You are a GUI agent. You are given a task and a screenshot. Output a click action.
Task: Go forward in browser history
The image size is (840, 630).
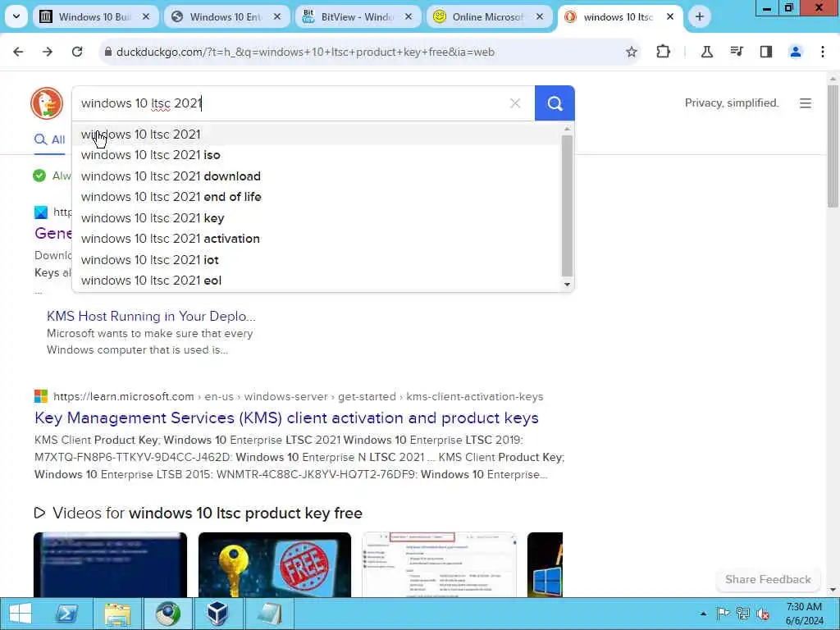(x=48, y=52)
